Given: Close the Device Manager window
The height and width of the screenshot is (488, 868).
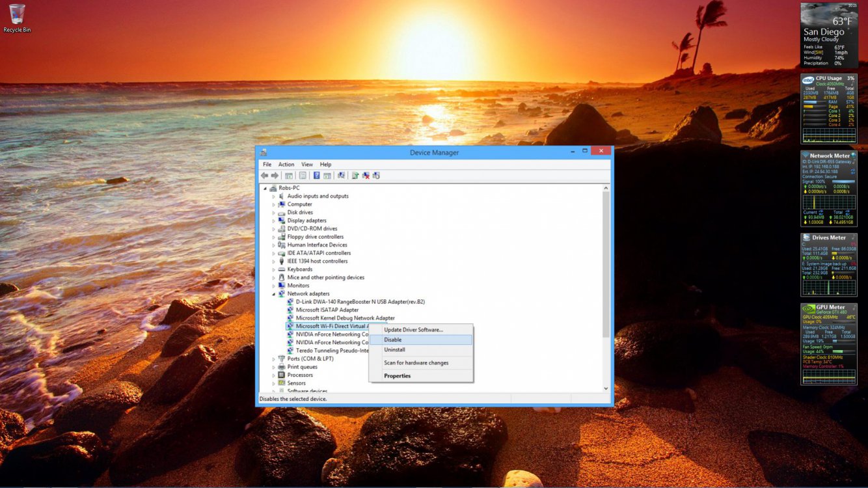Looking at the screenshot, I should [x=601, y=151].
